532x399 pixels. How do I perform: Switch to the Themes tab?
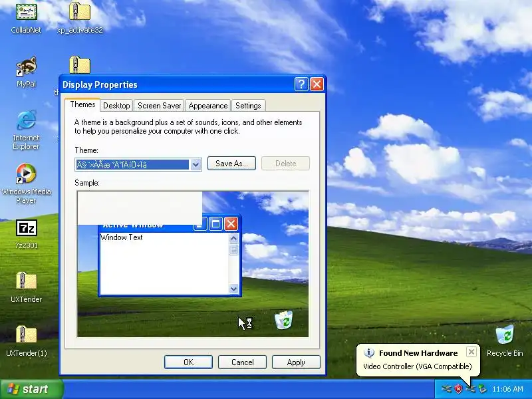tap(82, 104)
